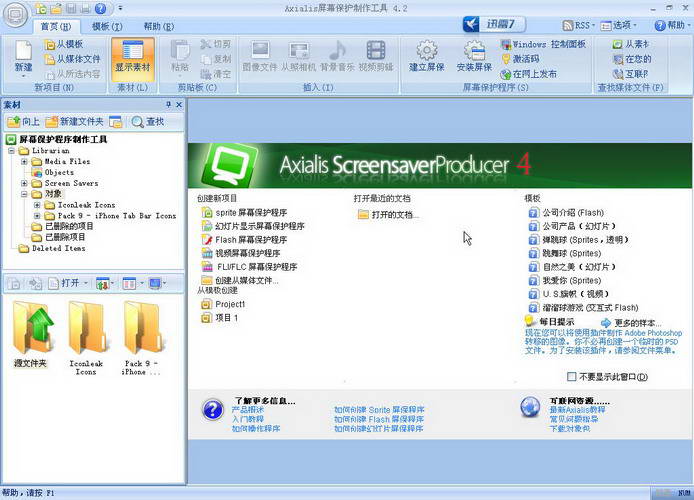The height and width of the screenshot is (500, 694).
Task: Pin the 素材 panel with the pushpin
Action: coord(168,104)
